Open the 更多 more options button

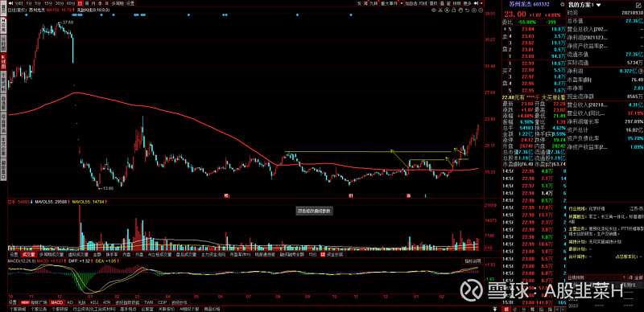[x=467, y=3]
